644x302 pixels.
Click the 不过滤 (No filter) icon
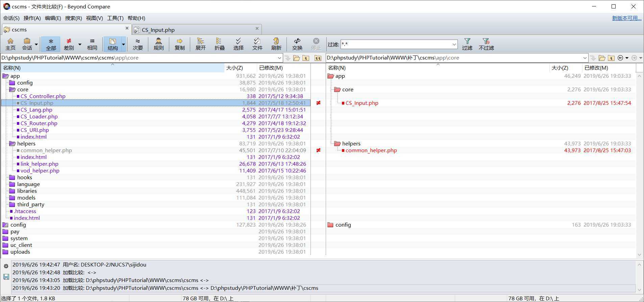486,44
